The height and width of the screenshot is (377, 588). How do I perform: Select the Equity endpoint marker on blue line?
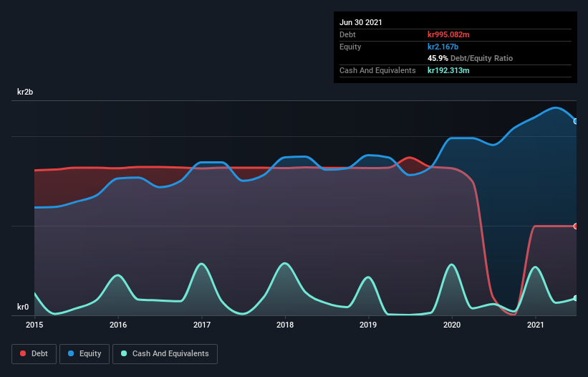pyautogui.click(x=576, y=121)
